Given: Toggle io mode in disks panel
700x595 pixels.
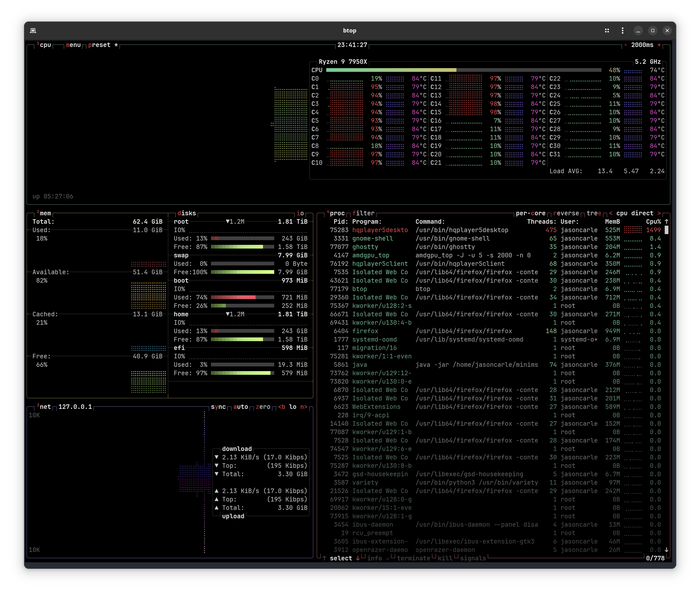Looking at the screenshot, I should [x=300, y=213].
